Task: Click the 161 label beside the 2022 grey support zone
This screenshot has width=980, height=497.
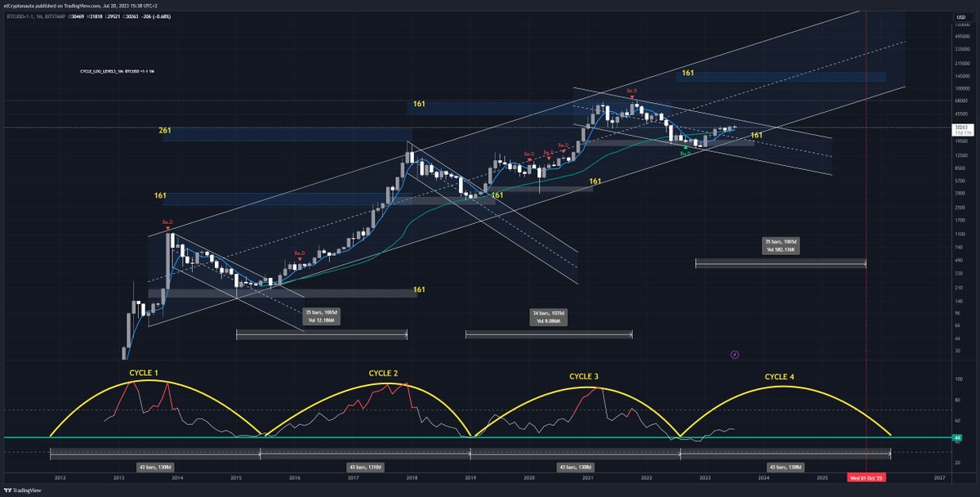Action: coord(756,135)
